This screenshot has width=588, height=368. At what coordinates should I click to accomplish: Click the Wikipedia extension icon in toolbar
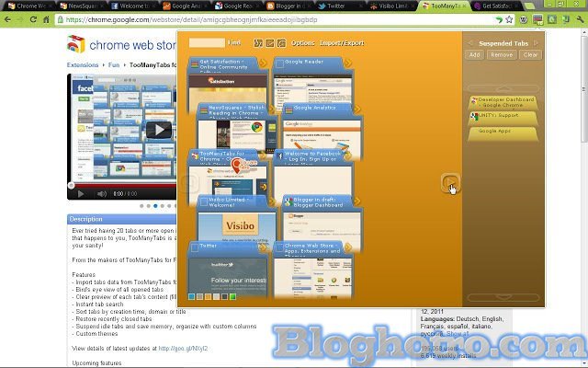(524, 19)
